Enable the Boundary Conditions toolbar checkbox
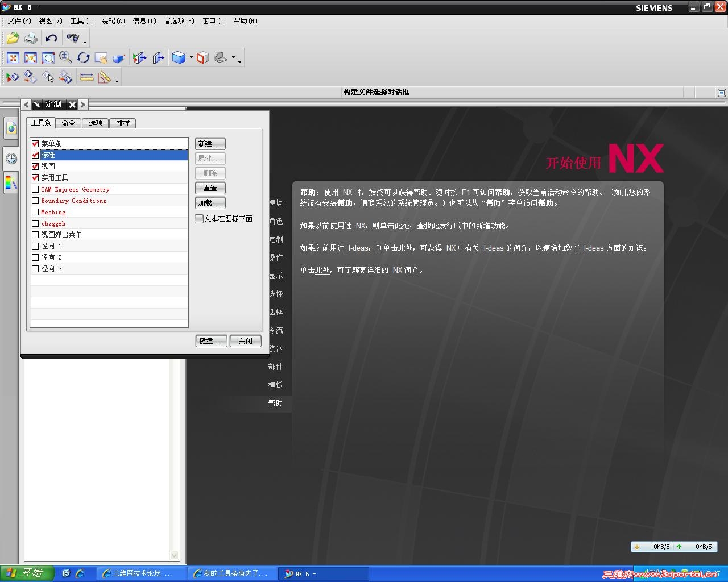The height and width of the screenshot is (582, 728). click(35, 201)
